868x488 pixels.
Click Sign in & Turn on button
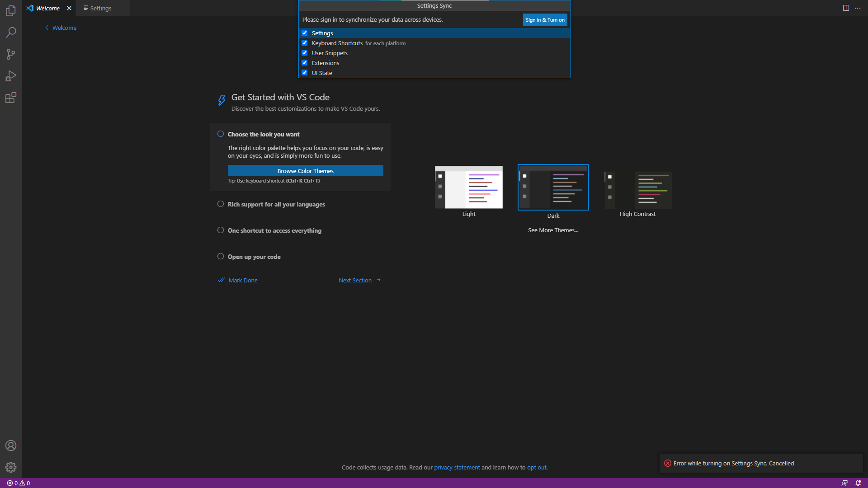pos(545,20)
